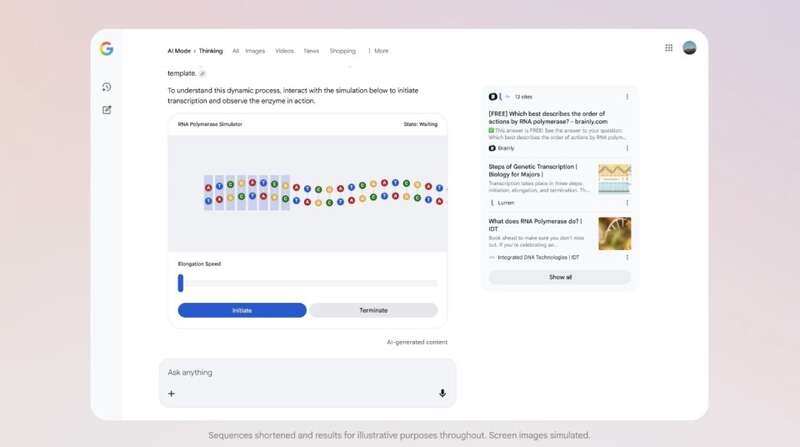Viewport: 800px width, 447px height.
Task: Open the AI Mode history icon in sidebar
Action: tap(107, 87)
